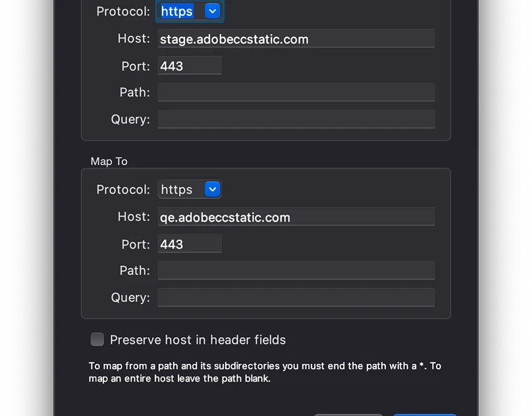The height and width of the screenshot is (416, 532).
Task: Click the Host label beside stage.adobeccstatic.com
Action: (x=134, y=39)
